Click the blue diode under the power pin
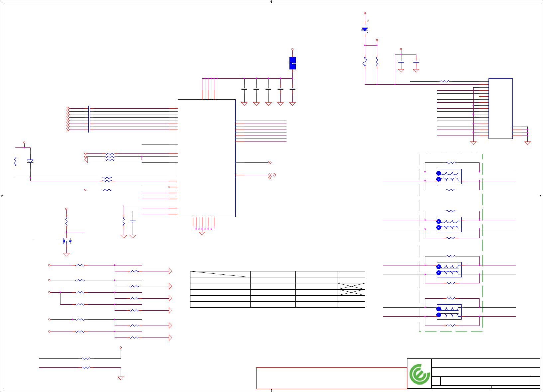This screenshot has width=543, height=392. pyautogui.click(x=365, y=29)
